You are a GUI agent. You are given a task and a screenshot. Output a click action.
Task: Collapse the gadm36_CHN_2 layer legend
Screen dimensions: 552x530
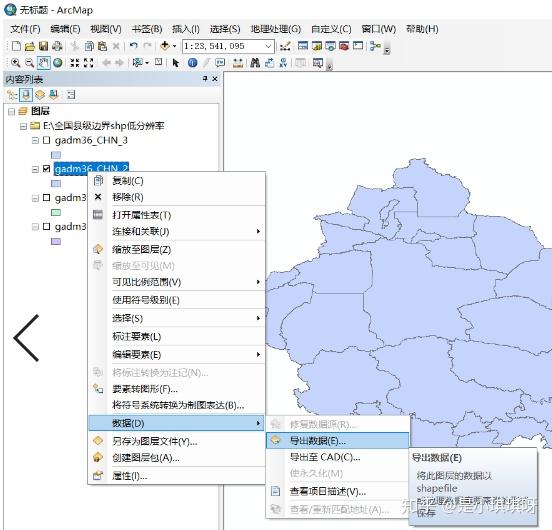[x=35, y=169]
